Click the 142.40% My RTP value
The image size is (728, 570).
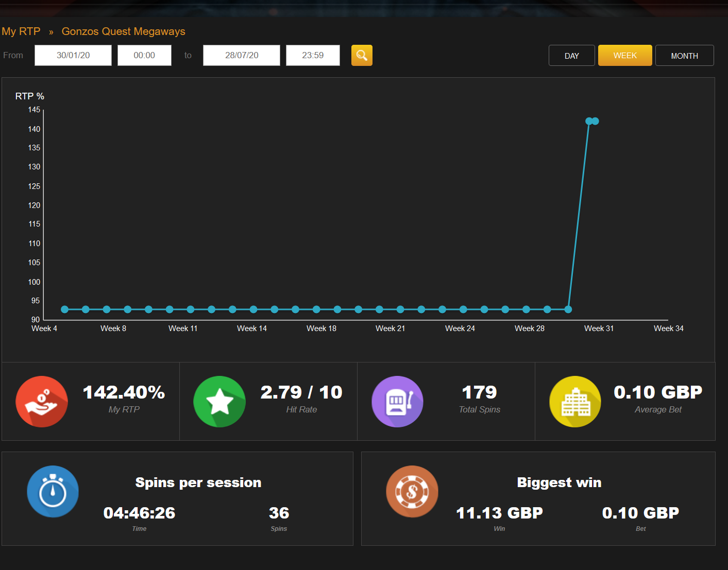[124, 392]
